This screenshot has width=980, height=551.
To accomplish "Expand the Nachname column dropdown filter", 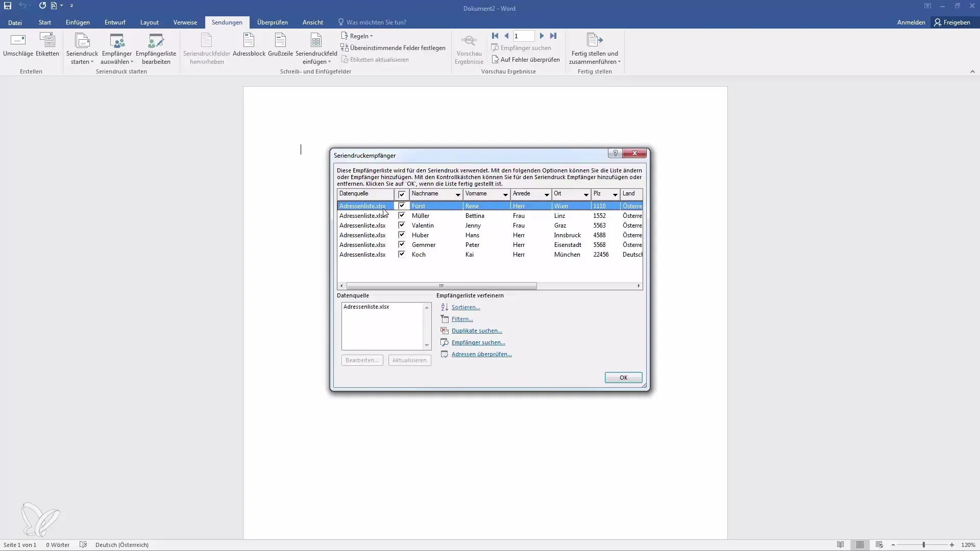I will click(458, 195).
